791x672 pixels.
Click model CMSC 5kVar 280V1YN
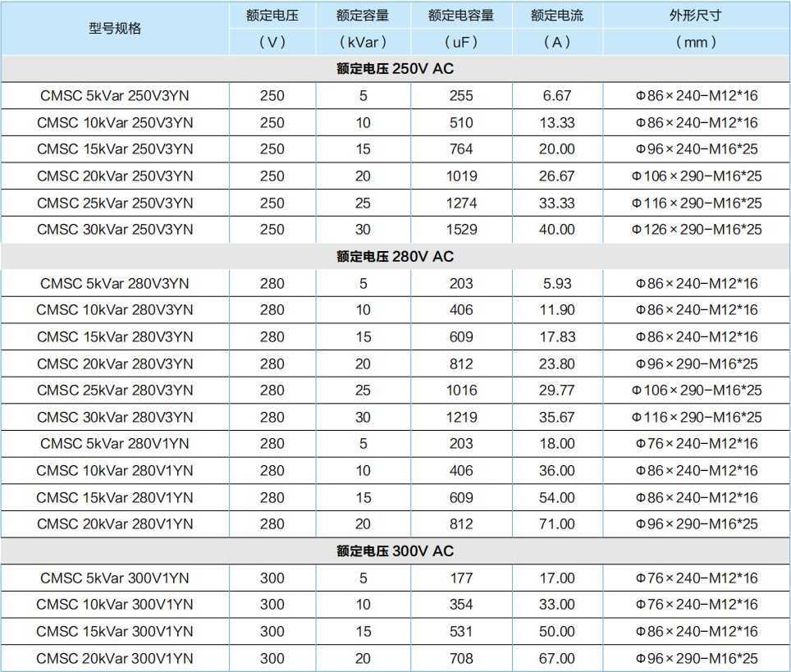(x=115, y=444)
